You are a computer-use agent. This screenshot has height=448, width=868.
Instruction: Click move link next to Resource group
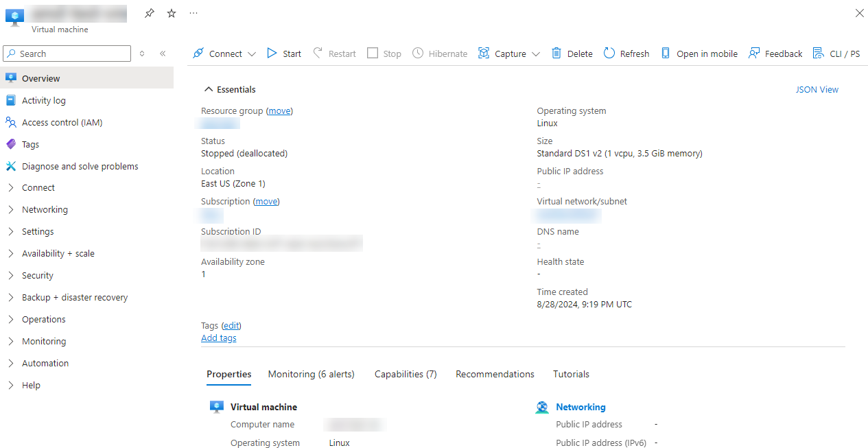pyautogui.click(x=279, y=110)
